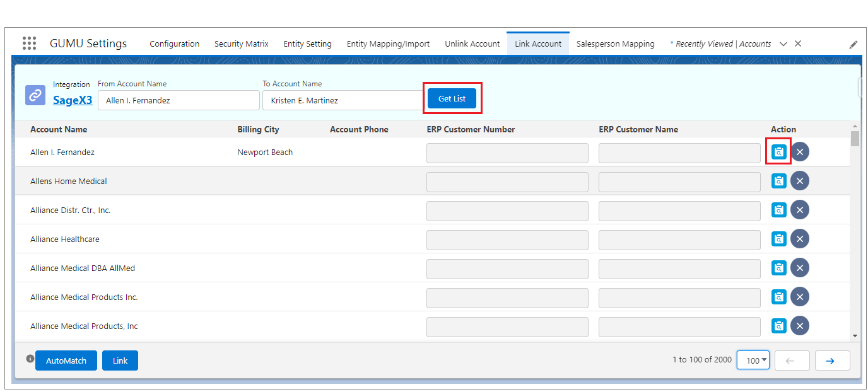Viewport: 868px width, 392px height.
Task: Clear ERP link for Alliance Medical Products Inc.
Action: (800, 297)
